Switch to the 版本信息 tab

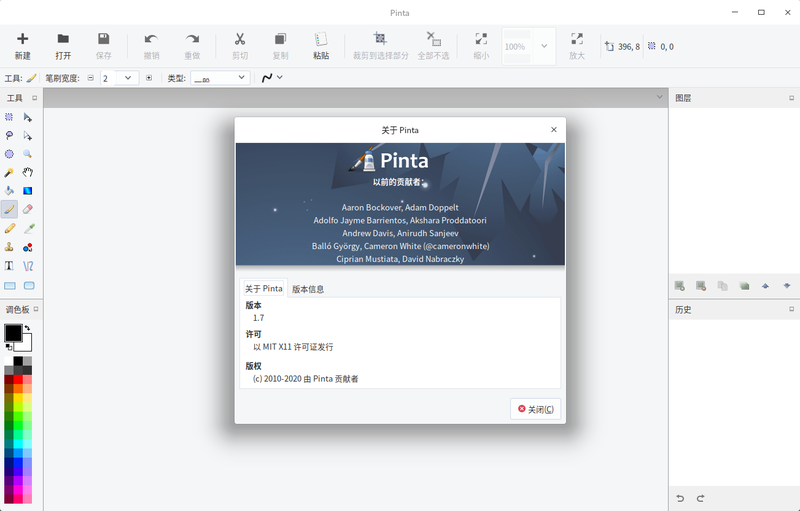(308, 289)
